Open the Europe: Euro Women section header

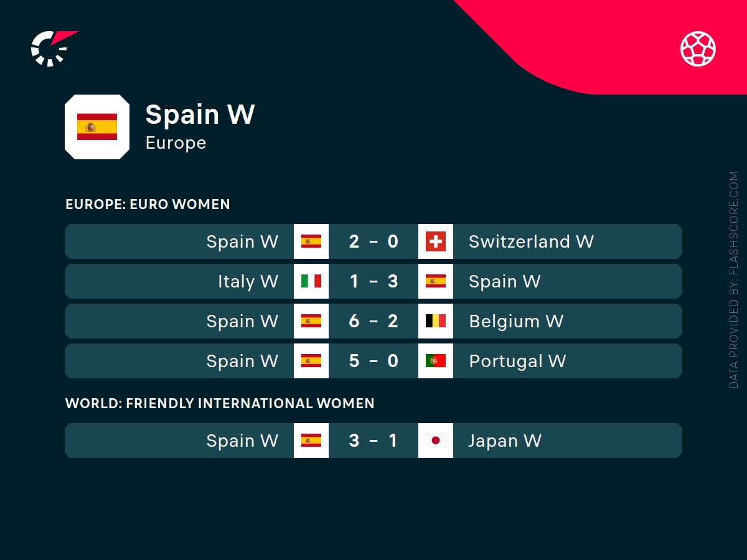click(x=148, y=204)
